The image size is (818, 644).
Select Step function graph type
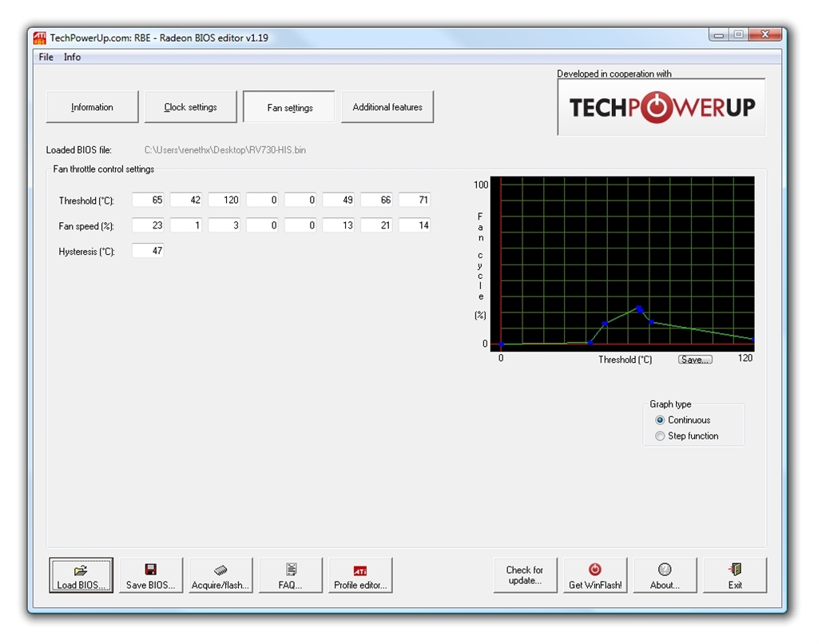pos(687,435)
